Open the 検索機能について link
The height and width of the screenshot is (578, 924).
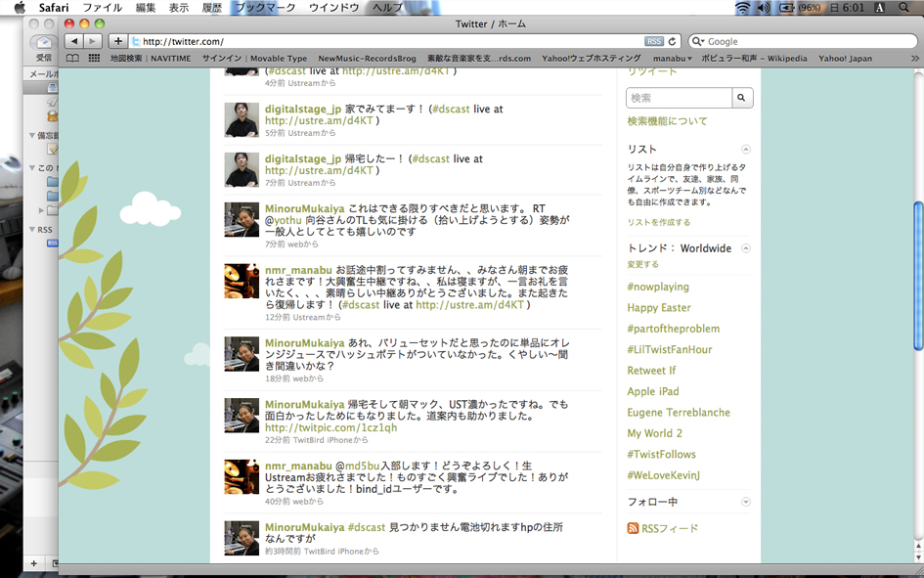[667, 121]
